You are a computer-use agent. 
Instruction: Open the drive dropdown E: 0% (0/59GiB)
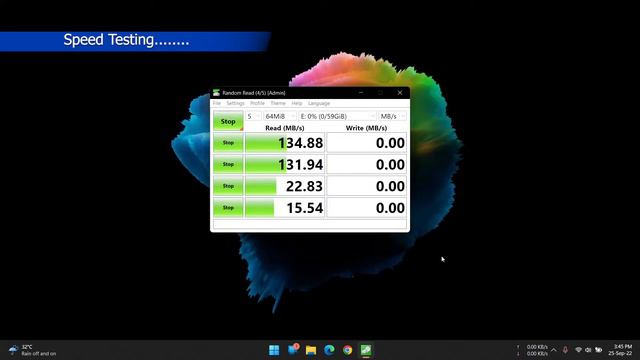(338, 116)
